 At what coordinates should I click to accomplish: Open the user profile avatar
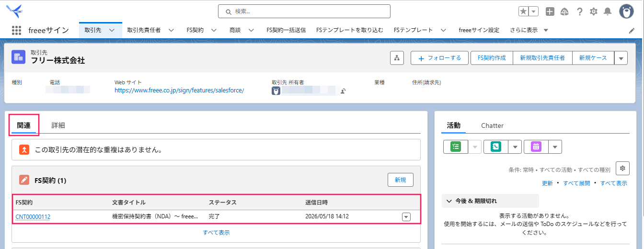coord(626,11)
